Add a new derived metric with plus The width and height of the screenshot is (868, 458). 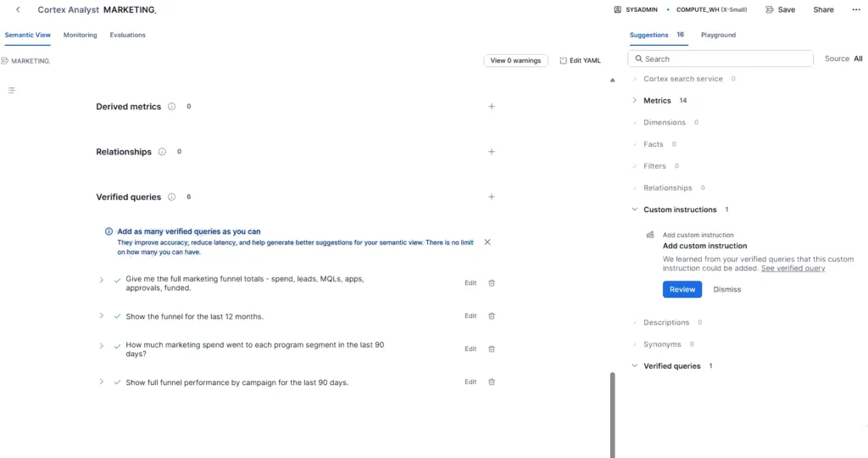click(492, 106)
